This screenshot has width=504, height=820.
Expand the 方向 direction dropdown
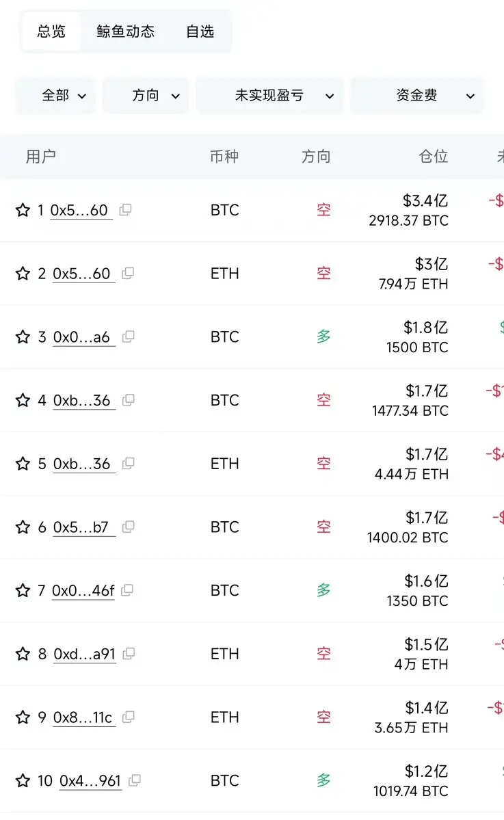(x=146, y=95)
